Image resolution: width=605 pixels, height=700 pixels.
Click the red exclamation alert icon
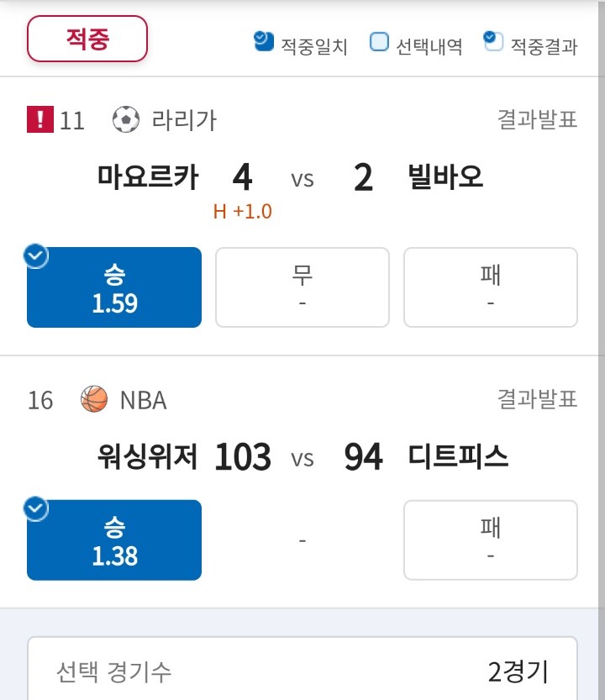[x=40, y=119]
